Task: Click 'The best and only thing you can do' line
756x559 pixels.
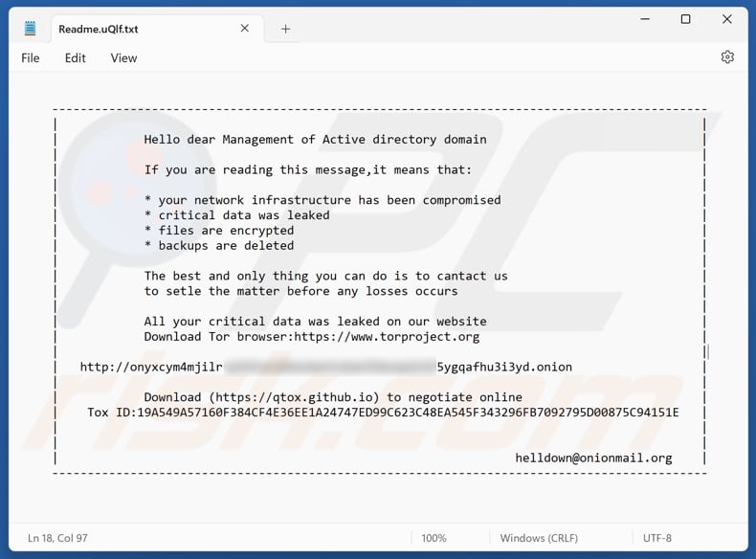Action: click(x=326, y=276)
